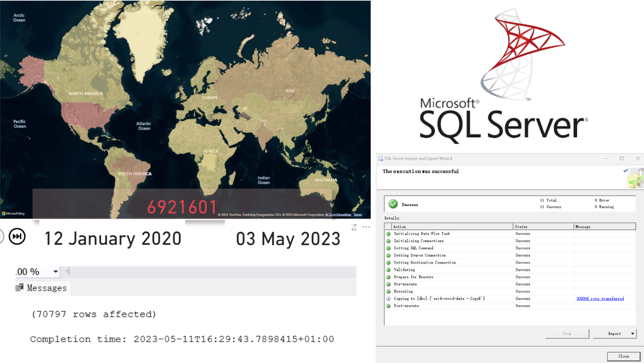The image size is (644, 363).
Task: Click the green check icon next to Validating
Action: (x=388, y=270)
